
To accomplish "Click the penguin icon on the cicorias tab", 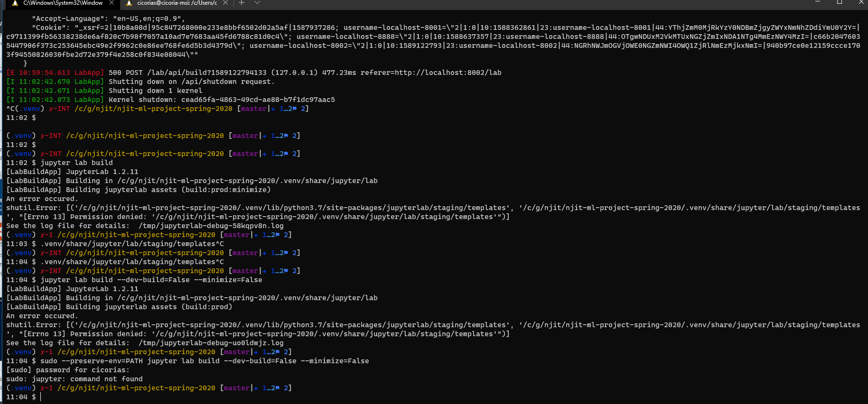I will pos(129,3).
